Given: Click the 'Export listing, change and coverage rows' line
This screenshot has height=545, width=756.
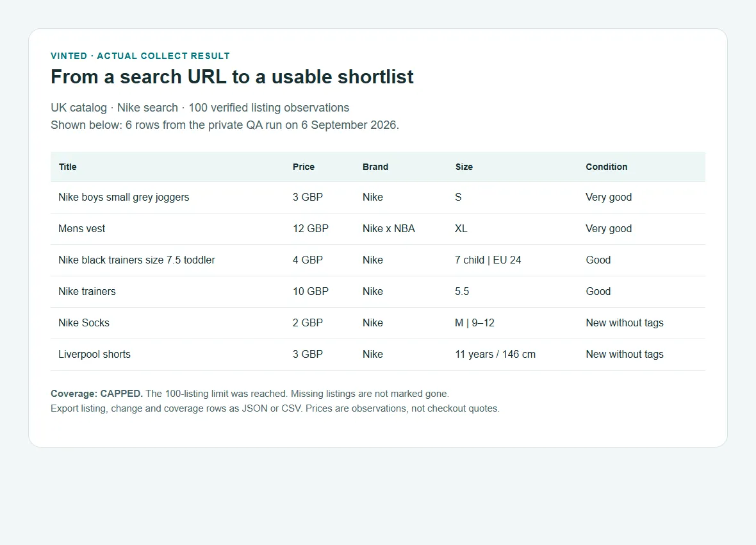Looking at the screenshot, I should (x=275, y=408).
